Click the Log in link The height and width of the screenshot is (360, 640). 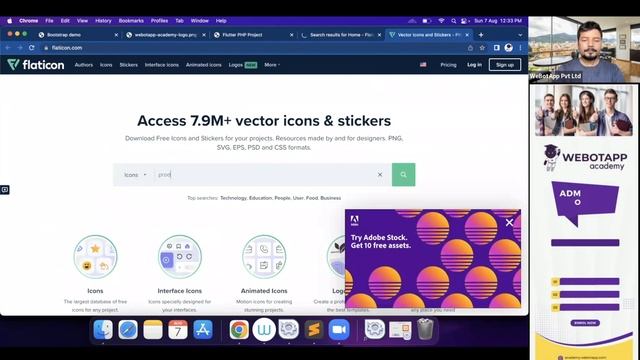(x=474, y=64)
